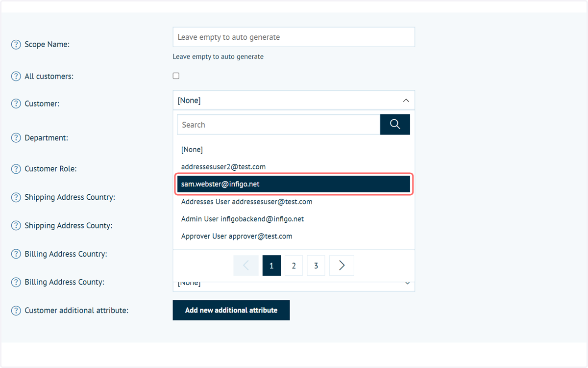The width and height of the screenshot is (588, 368).
Task: Click the disabled previous page arrow
Action: coord(246,265)
